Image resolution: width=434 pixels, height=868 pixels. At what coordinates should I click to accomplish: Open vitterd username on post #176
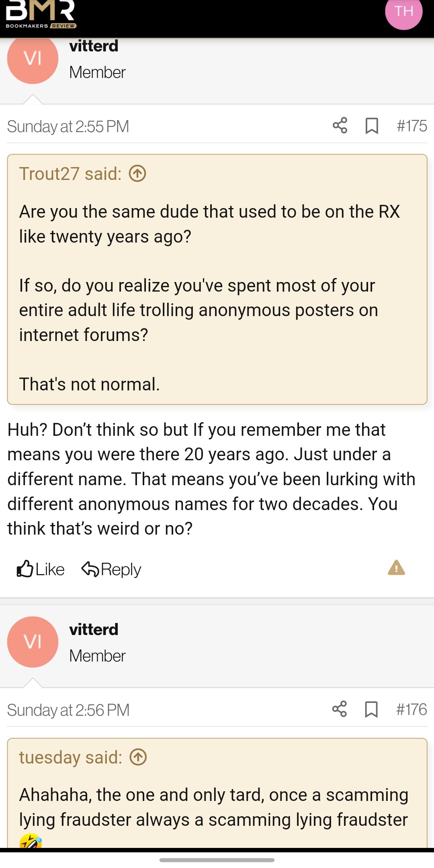94,629
